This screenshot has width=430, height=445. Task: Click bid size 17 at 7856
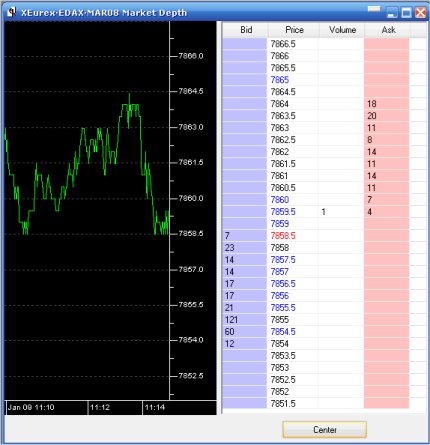245,296
